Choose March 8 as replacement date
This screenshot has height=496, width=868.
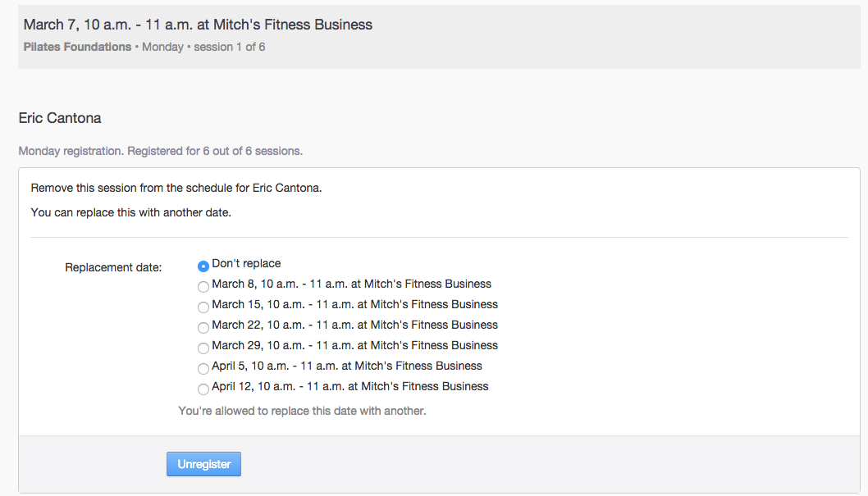click(x=203, y=286)
